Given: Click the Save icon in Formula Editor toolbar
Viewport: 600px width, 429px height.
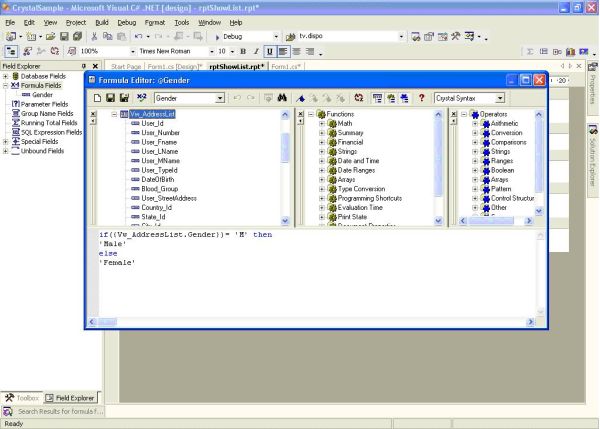Looking at the screenshot, I should [x=111, y=98].
